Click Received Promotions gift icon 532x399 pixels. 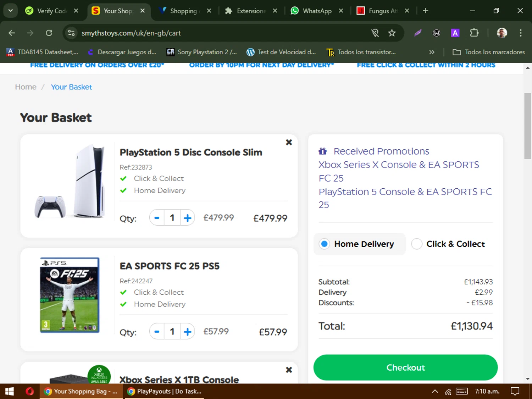322,151
